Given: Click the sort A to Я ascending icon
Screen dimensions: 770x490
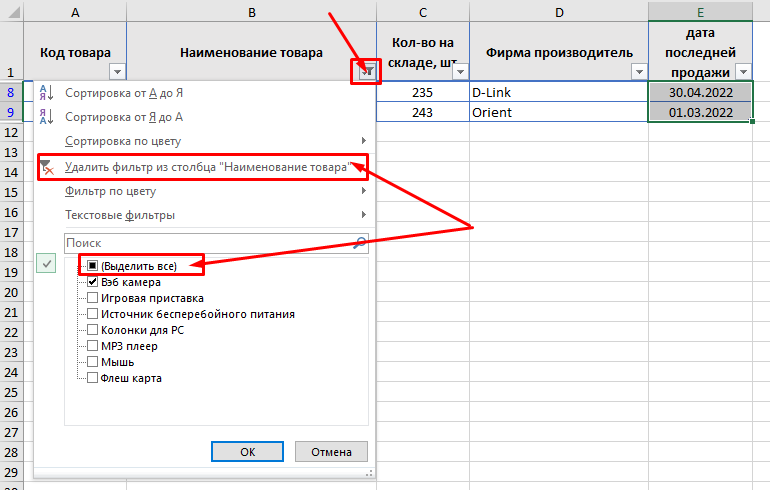Looking at the screenshot, I should coord(47,93).
